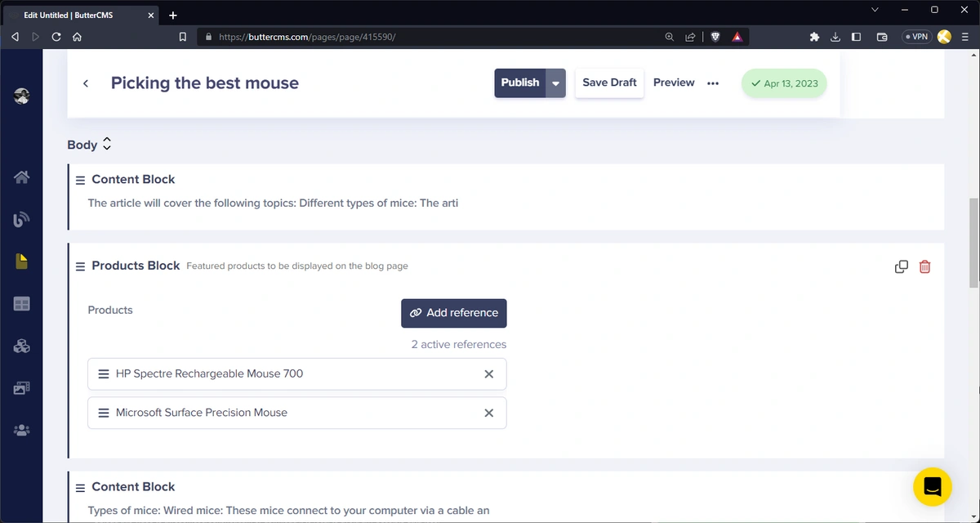The height and width of the screenshot is (523, 980).
Task: Go back in browser history
Action: tap(15, 37)
